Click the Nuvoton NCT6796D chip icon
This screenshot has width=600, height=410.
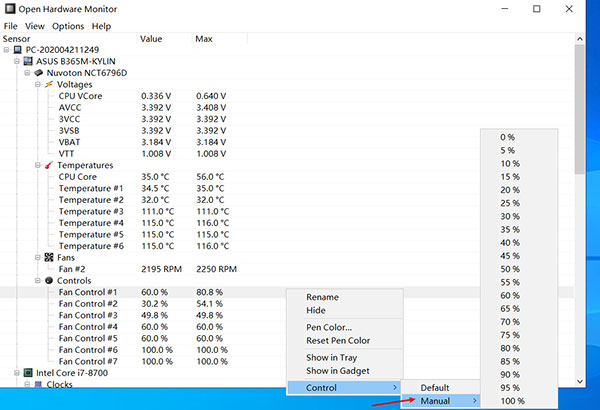point(40,72)
